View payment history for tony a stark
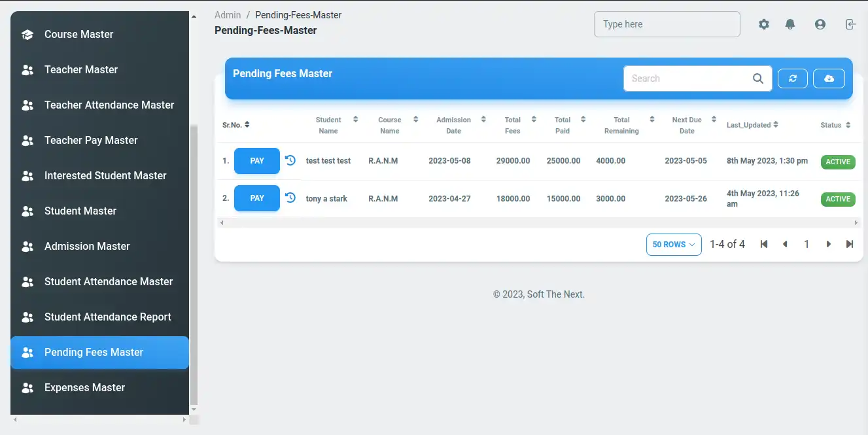The height and width of the screenshot is (435, 868). click(290, 198)
